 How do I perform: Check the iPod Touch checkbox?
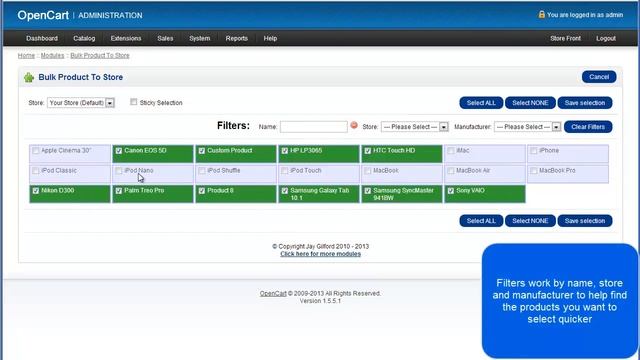coord(285,171)
